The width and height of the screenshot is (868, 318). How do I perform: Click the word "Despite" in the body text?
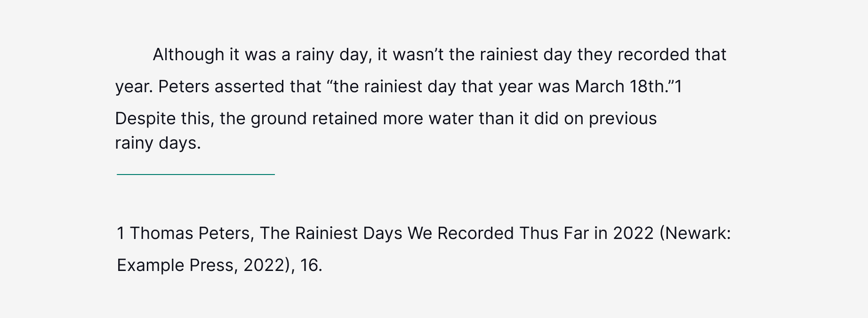coord(139,119)
